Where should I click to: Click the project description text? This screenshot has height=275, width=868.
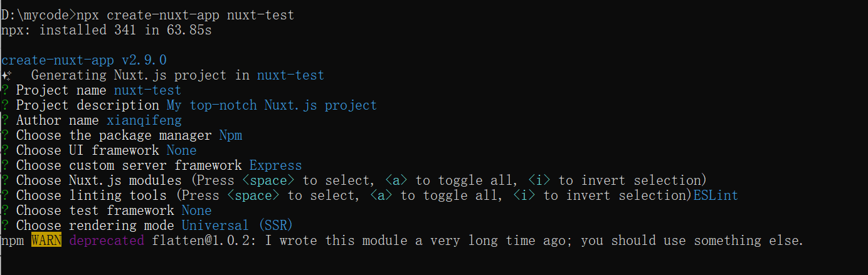click(272, 105)
